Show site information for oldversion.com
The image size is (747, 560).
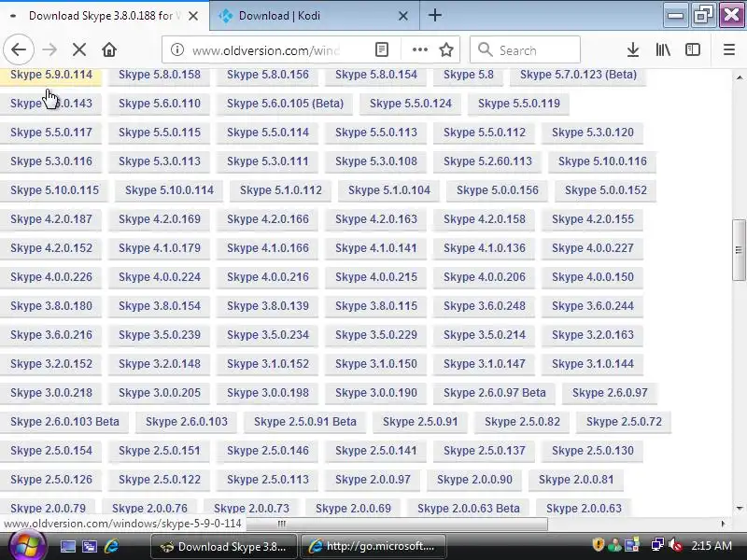point(177,49)
